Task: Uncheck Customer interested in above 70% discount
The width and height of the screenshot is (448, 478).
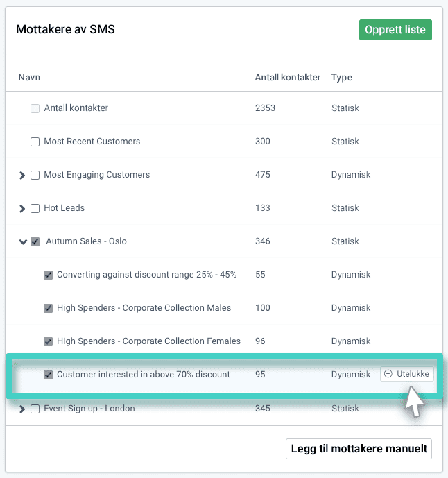Action: point(48,375)
